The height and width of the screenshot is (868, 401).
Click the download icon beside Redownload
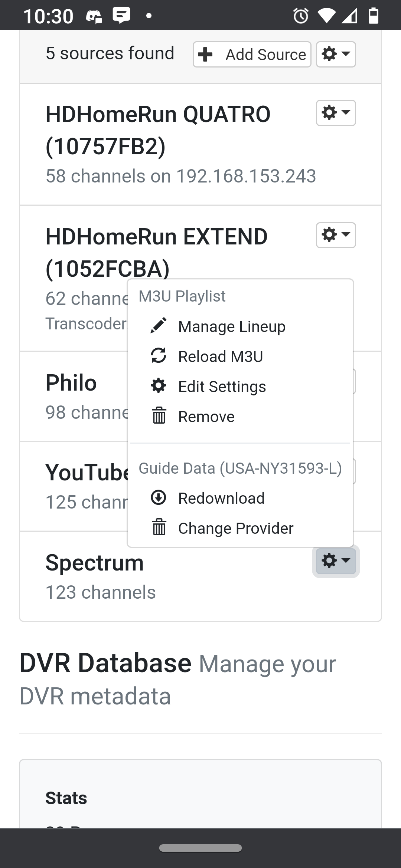(159, 497)
